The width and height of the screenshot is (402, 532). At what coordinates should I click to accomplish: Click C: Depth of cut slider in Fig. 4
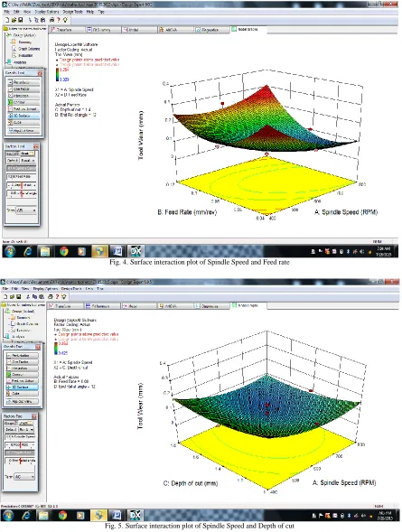click(22, 185)
